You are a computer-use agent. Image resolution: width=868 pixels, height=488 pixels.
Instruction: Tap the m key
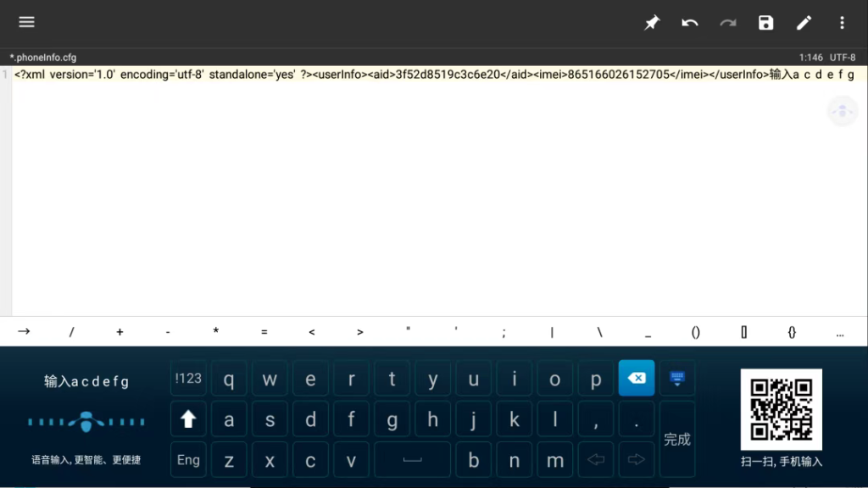pos(554,460)
